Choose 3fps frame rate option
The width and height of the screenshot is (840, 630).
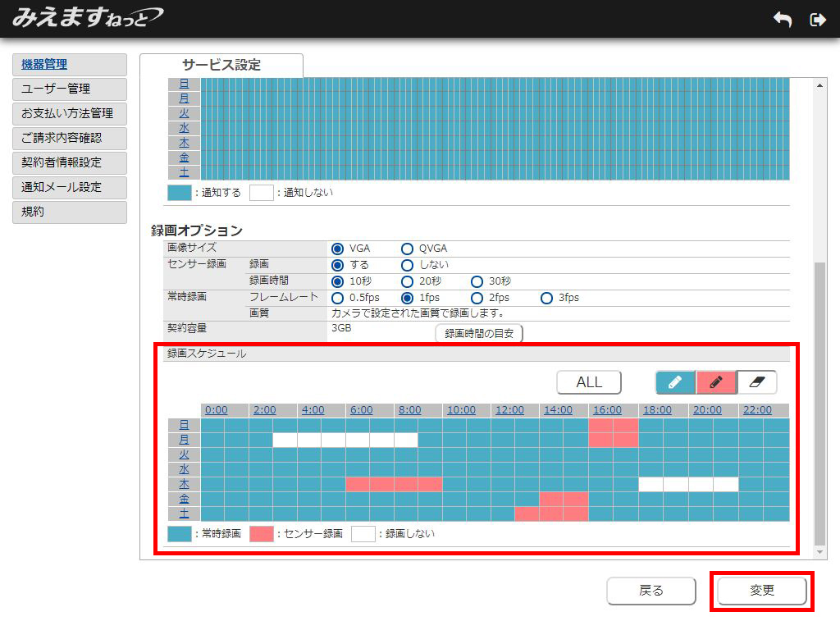tap(546, 298)
